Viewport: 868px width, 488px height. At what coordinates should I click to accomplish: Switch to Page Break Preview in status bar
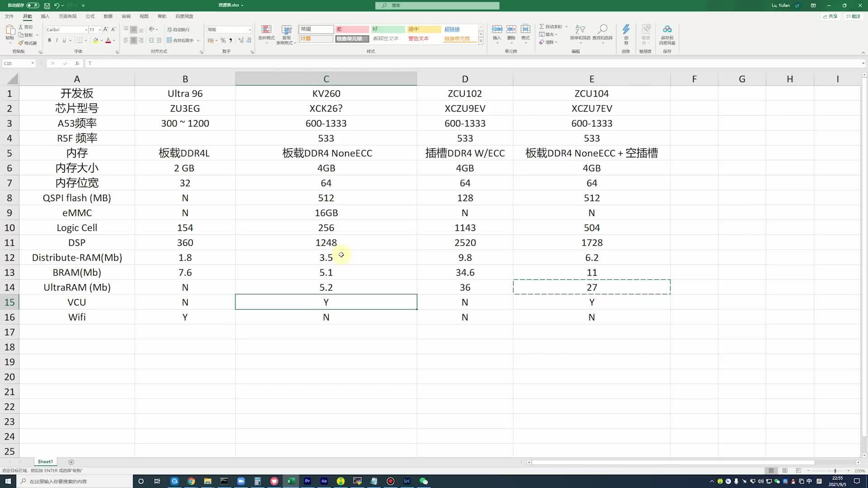pos(798,470)
